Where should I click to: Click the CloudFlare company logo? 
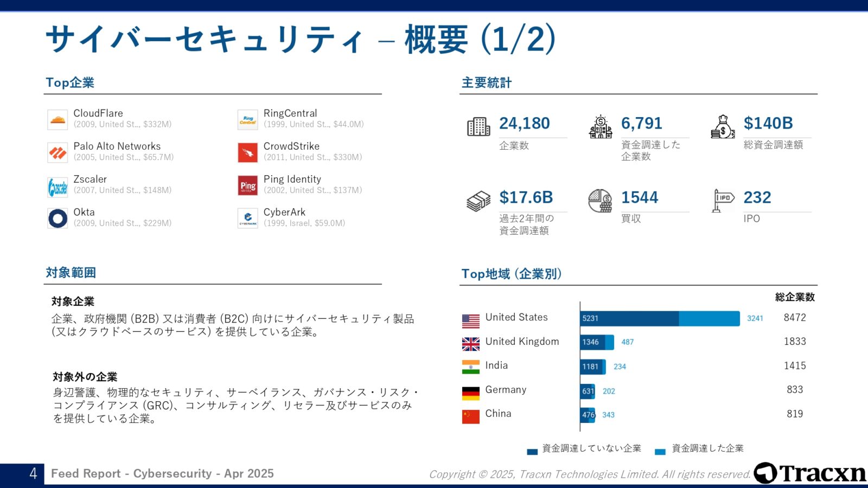click(58, 119)
